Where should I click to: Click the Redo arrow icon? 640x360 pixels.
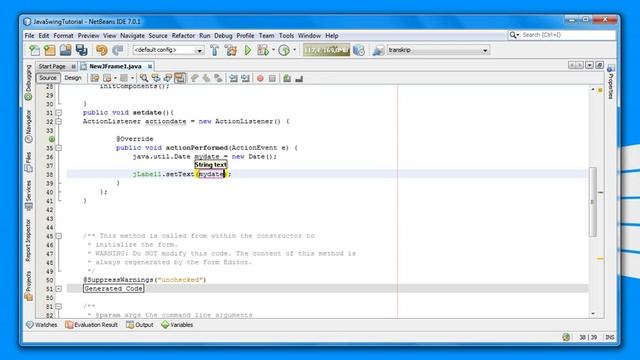[118, 50]
